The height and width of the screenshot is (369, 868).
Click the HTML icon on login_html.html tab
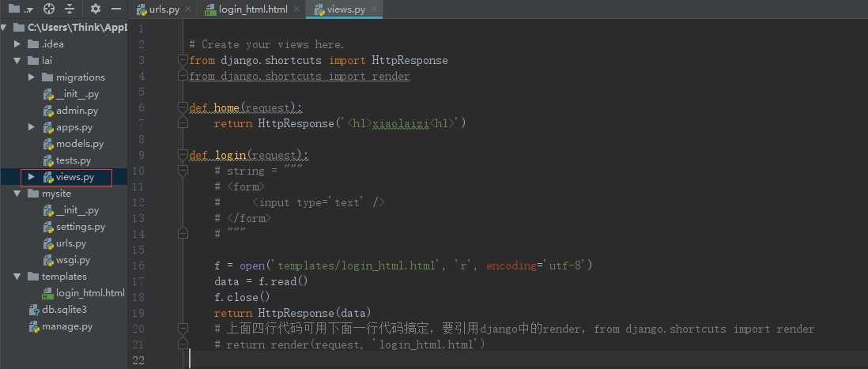pyautogui.click(x=209, y=9)
